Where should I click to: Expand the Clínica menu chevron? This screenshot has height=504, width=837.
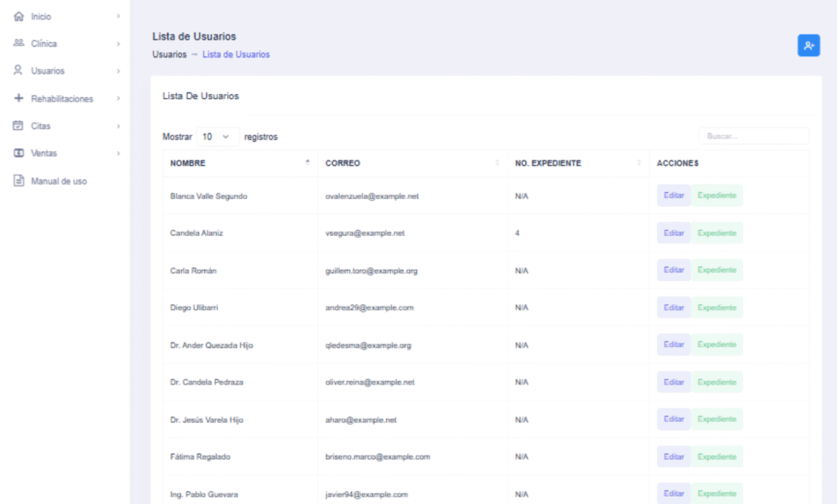[x=118, y=44]
